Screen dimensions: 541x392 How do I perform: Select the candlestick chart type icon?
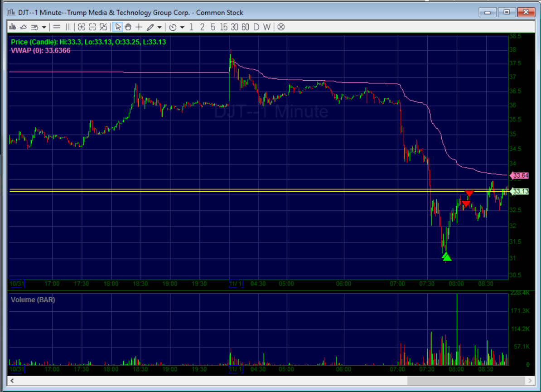(13, 27)
